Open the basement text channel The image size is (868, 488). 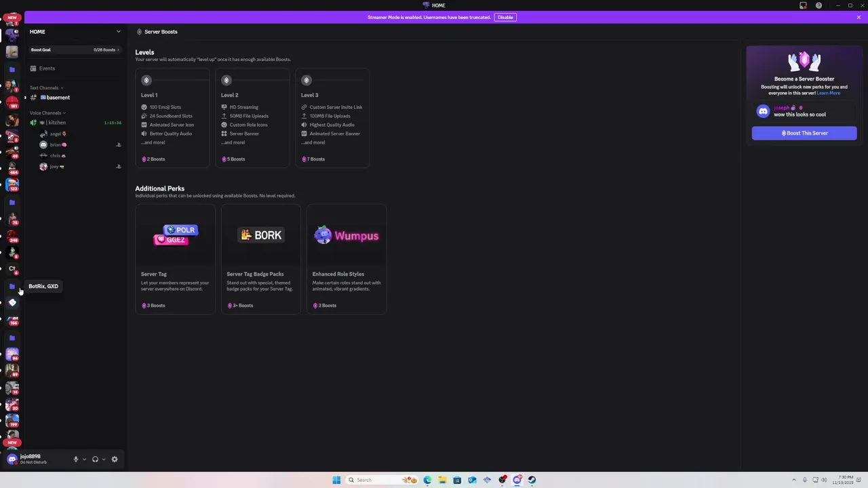click(x=75, y=98)
